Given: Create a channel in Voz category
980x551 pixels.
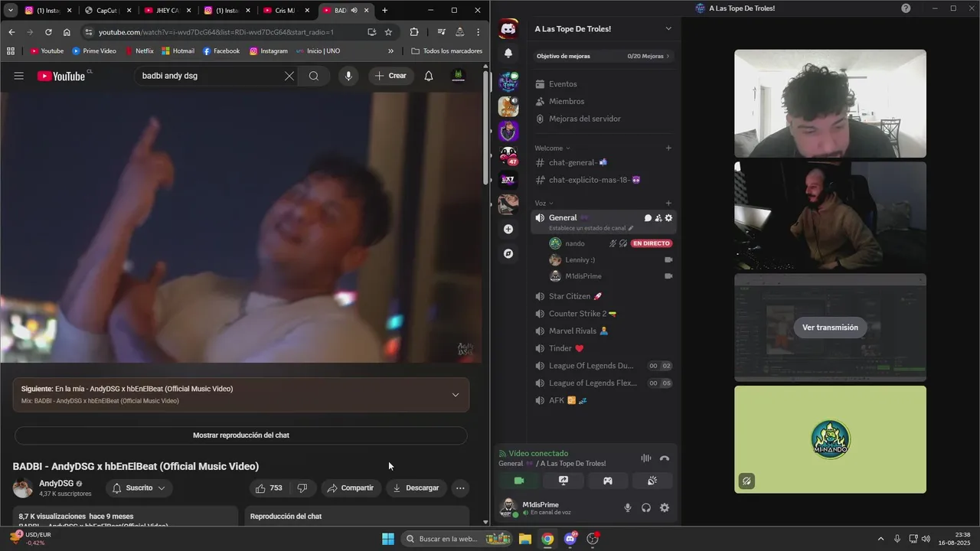Looking at the screenshot, I should click(x=668, y=203).
